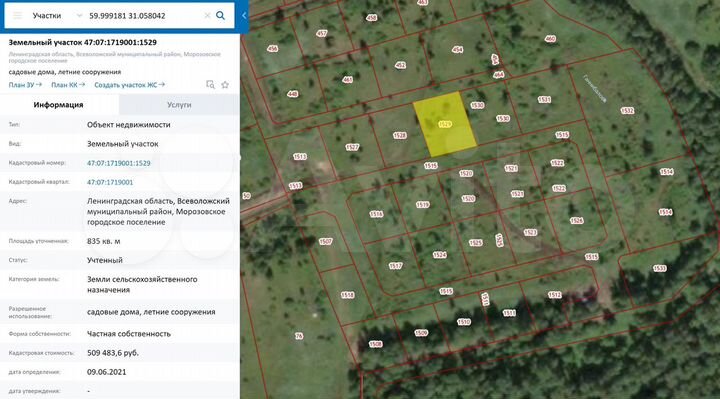The width and height of the screenshot is (720, 399).
Task: Click the parcel label 452 on the map
Action: pyautogui.click(x=400, y=65)
